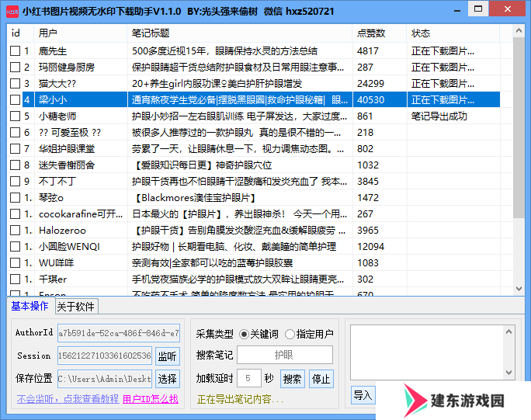
Task: Click the red Xiaohongshu app icon in title bar
Action: (12, 12)
